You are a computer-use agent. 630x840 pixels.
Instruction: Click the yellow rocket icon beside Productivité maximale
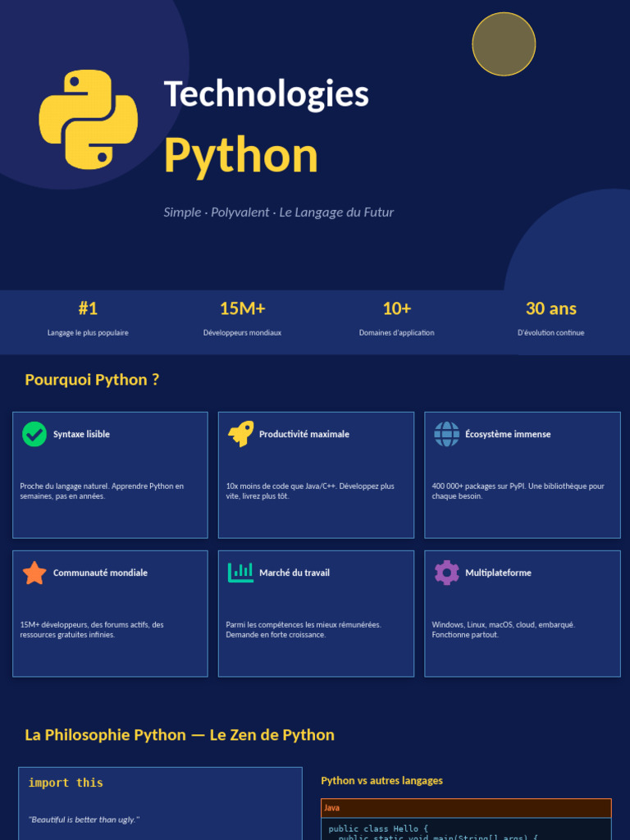click(x=240, y=434)
